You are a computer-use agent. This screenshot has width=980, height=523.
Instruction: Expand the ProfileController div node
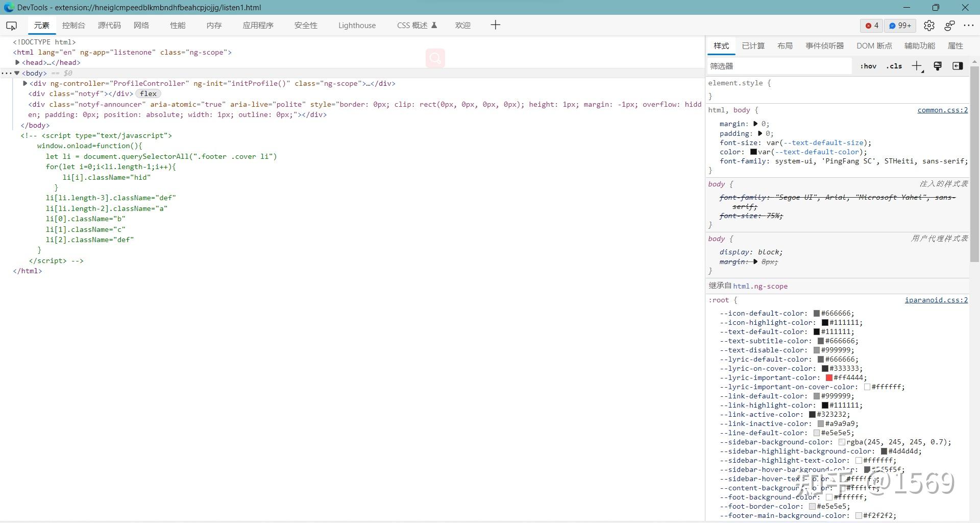[25, 83]
